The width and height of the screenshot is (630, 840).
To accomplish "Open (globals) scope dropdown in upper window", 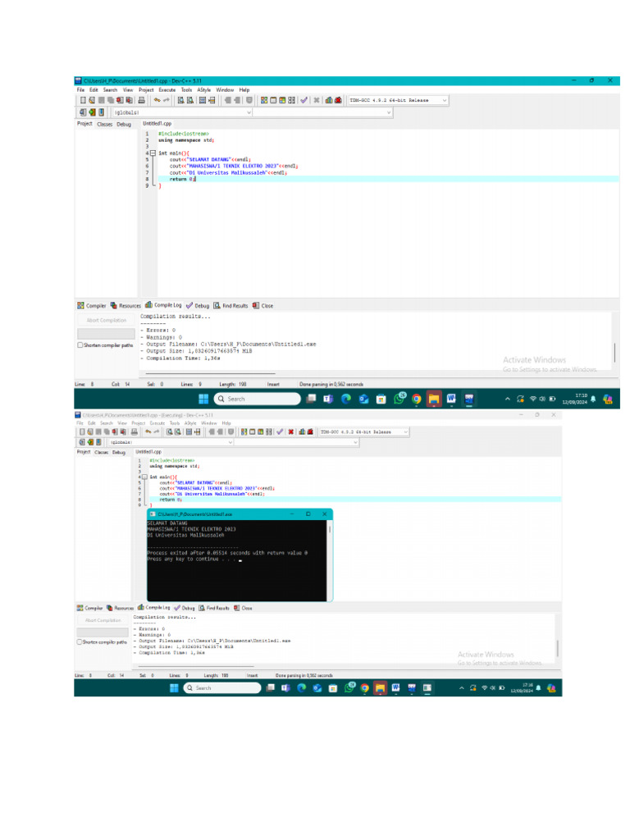I will 249,112.
